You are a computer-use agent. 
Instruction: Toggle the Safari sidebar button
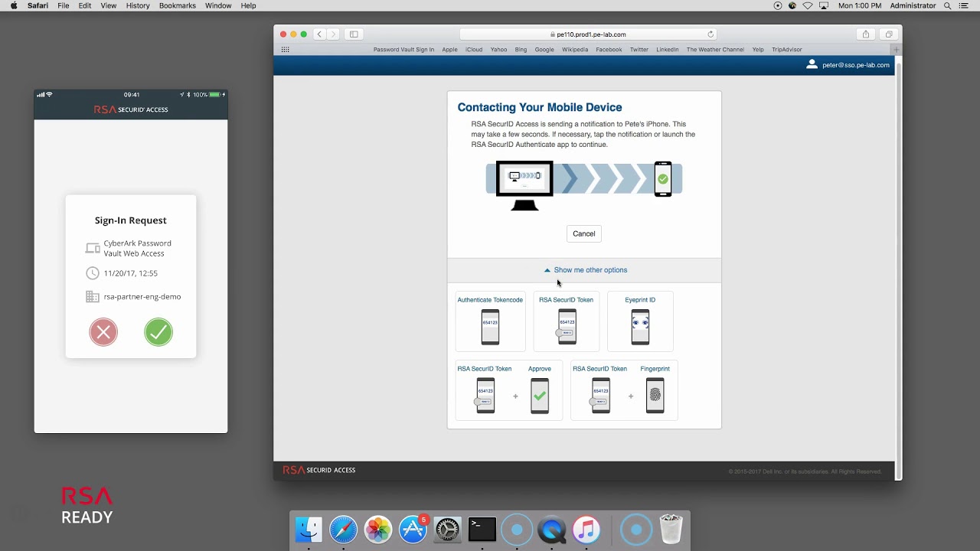[354, 34]
